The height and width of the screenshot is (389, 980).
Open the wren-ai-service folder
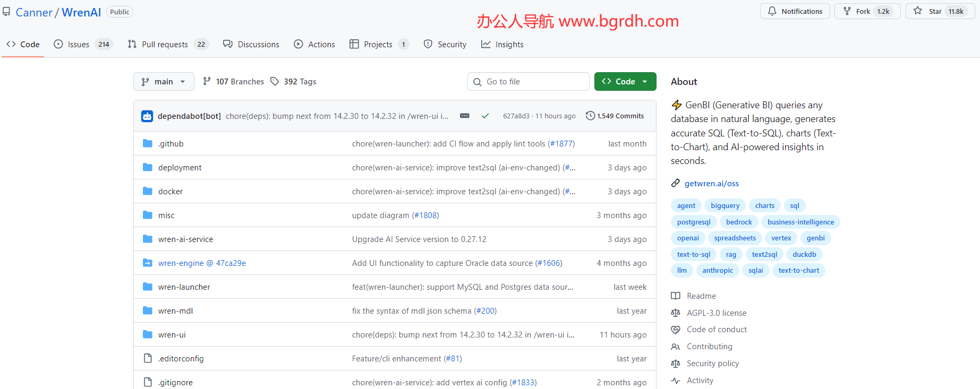(x=185, y=239)
